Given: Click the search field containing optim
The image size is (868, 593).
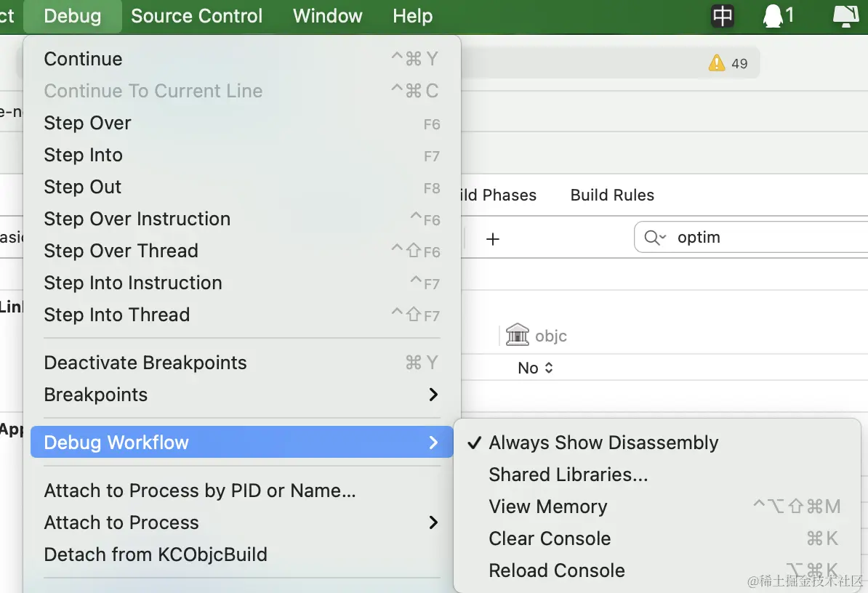Looking at the screenshot, I should (x=763, y=238).
